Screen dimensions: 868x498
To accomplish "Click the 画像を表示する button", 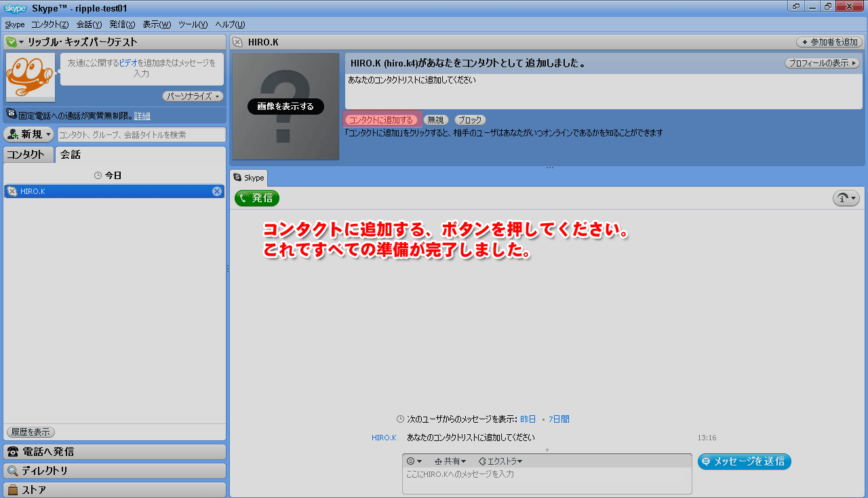I will click(285, 107).
